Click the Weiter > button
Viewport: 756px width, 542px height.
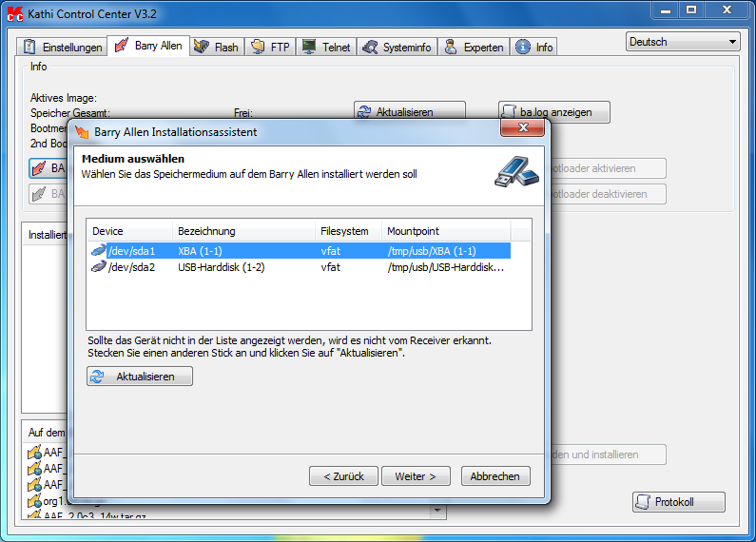(x=416, y=476)
